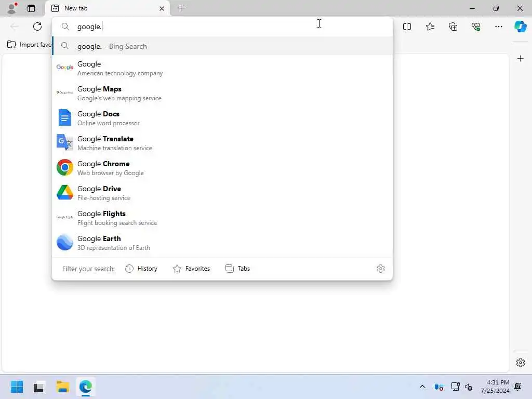Viewport: 532px width, 399px height.
Task: Select 'google. - Bing Search' suggestion
Action: (222, 46)
